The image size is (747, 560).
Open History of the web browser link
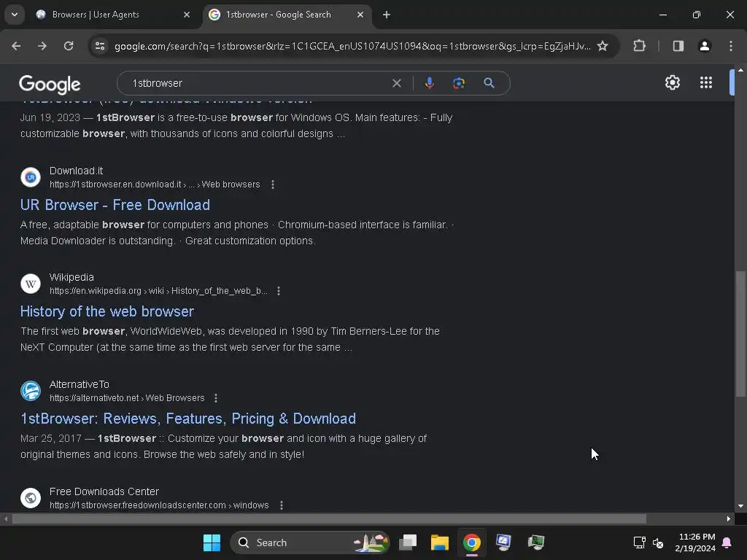pos(107,311)
